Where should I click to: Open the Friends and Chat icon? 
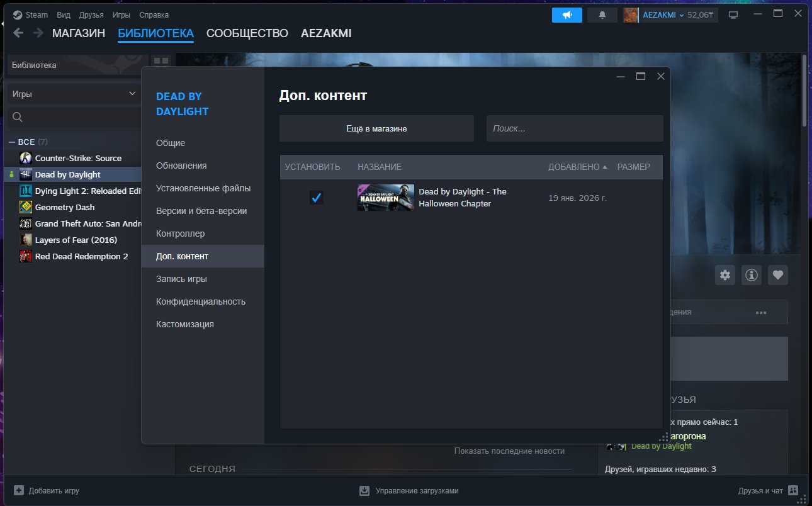click(x=793, y=490)
